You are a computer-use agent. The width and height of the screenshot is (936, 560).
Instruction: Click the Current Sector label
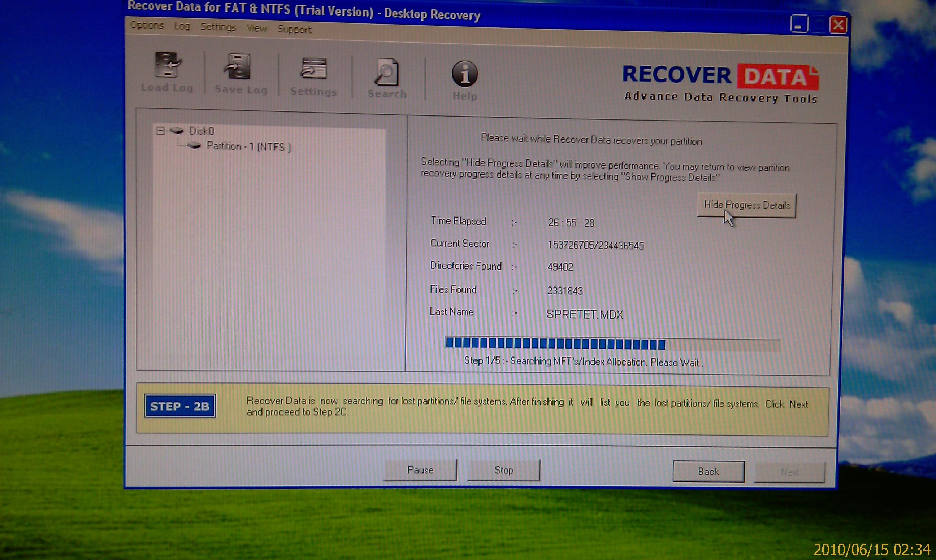point(459,244)
